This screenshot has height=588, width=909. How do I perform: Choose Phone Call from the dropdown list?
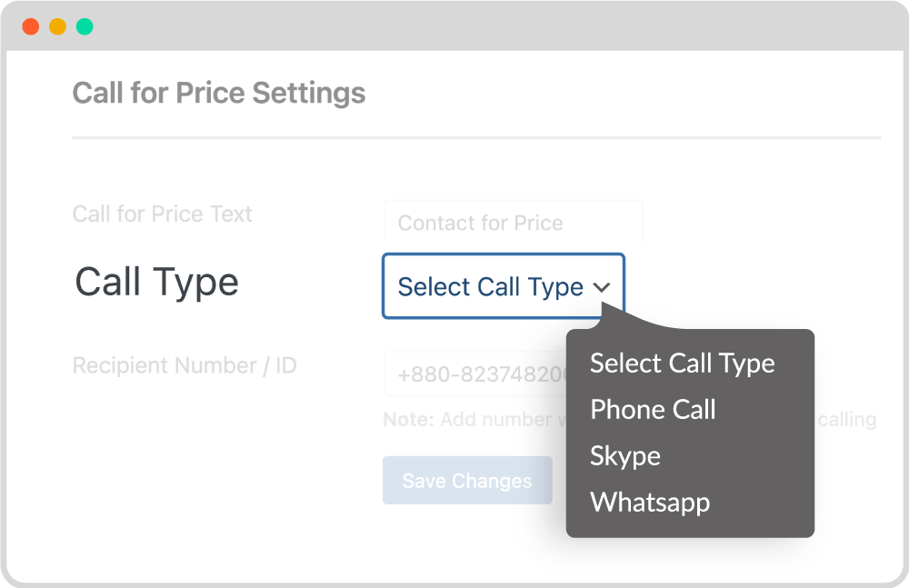(x=653, y=409)
